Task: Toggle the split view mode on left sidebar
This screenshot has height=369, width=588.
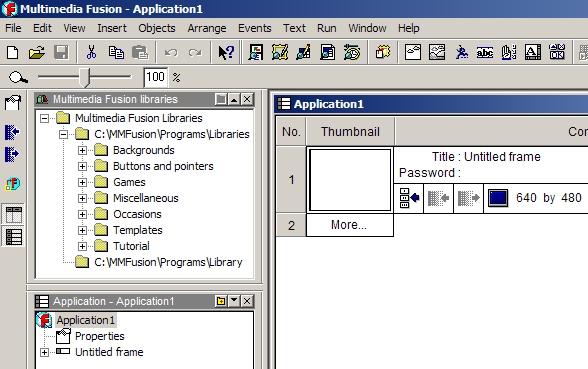Action: pos(14,215)
